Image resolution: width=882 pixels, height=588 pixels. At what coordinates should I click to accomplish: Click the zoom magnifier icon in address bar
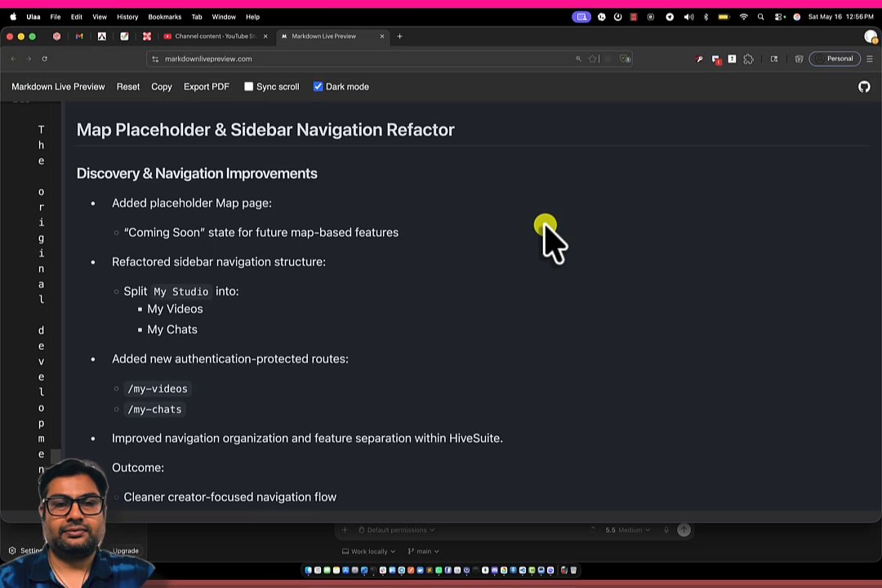578,59
